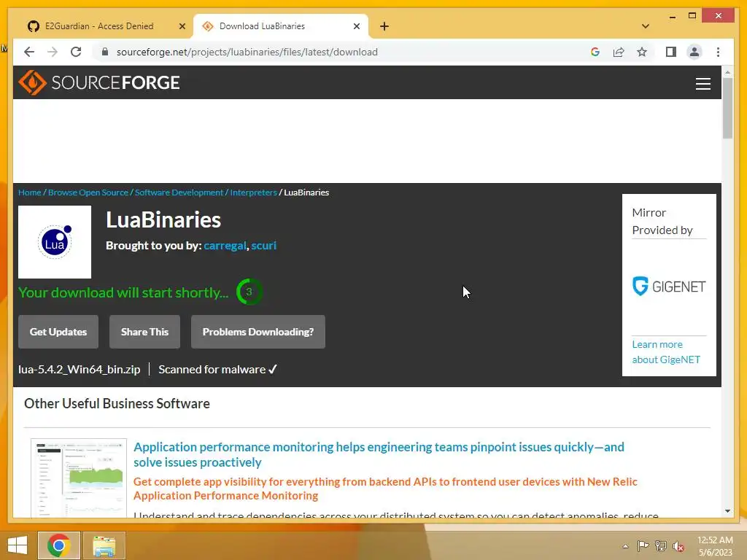The width and height of the screenshot is (747, 560).
Task: Click the LuaBinaries project title
Action: [x=163, y=220]
